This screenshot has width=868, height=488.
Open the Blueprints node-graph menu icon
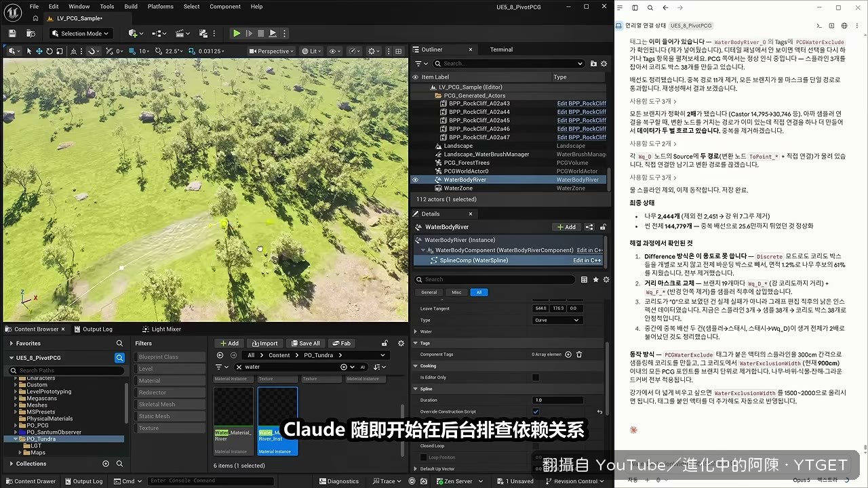coord(159,33)
